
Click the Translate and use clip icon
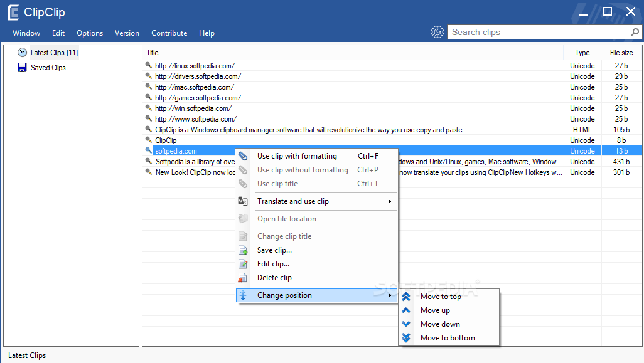pyautogui.click(x=243, y=201)
